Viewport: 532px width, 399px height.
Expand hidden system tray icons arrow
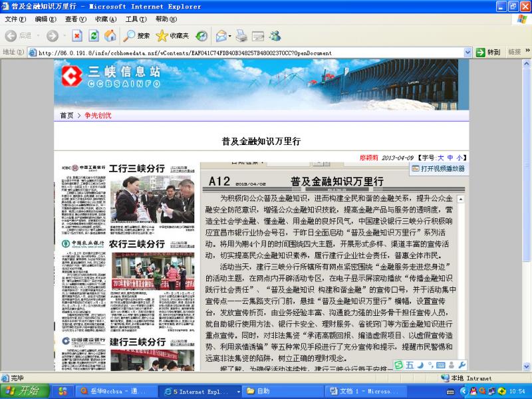[463, 392]
